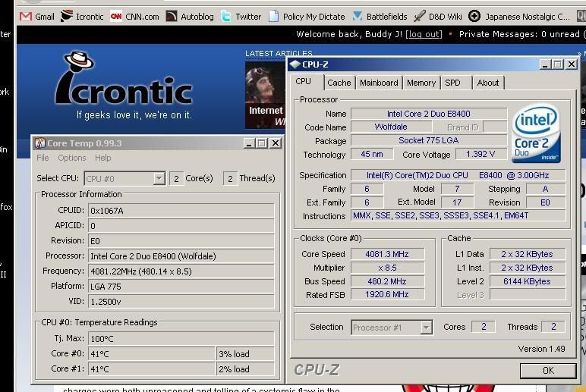This screenshot has width=586, height=392.
Task: Click the Core #0 3% load field
Action: (x=245, y=354)
